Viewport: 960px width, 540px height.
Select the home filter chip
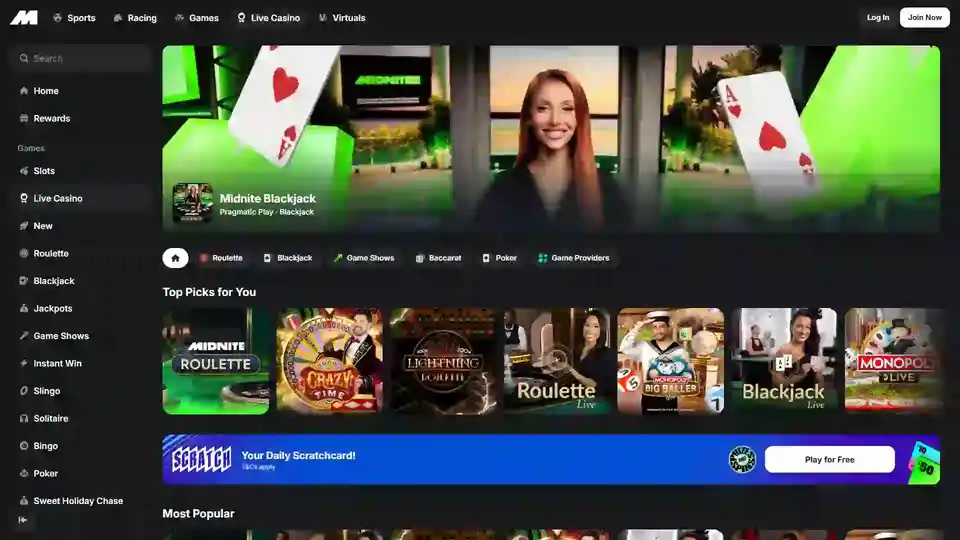[x=175, y=258]
